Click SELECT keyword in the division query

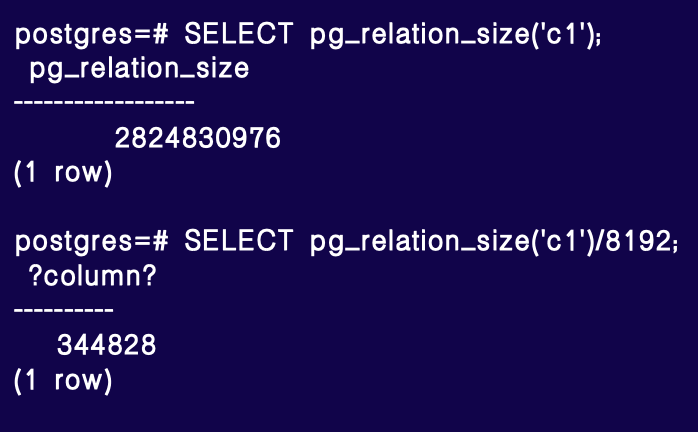click(239, 241)
